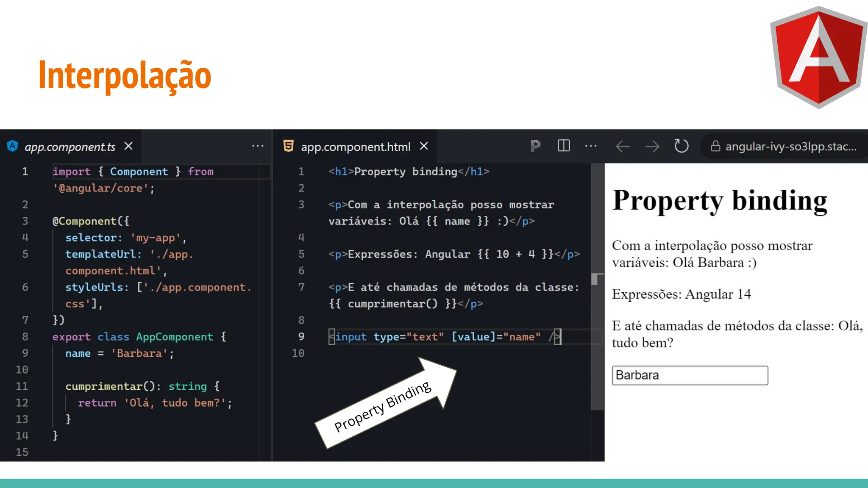Click the Prettier format icon
Image resolution: width=868 pixels, height=488 pixels.
pyautogui.click(x=535, y=146)
